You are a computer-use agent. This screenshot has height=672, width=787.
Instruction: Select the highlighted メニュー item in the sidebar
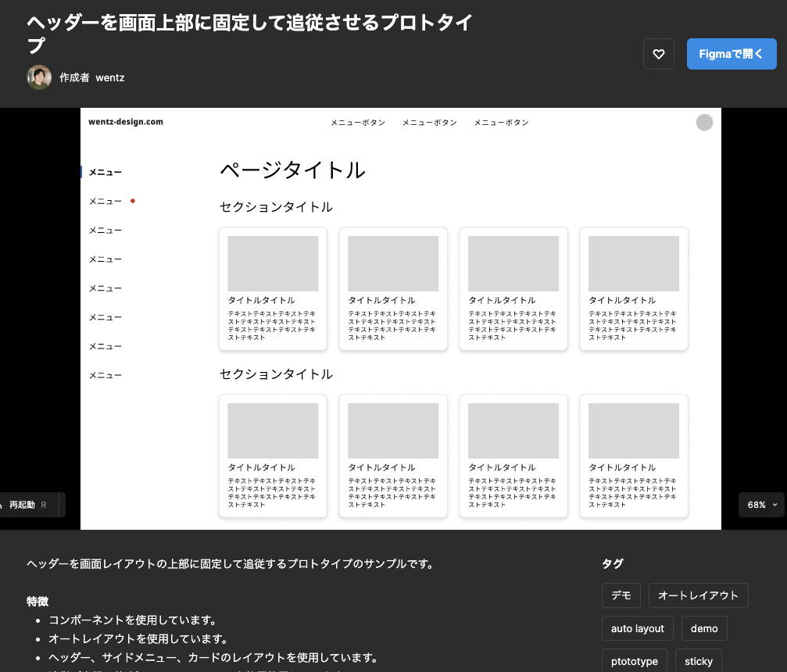pyautogui.click(x=105, y=172)
